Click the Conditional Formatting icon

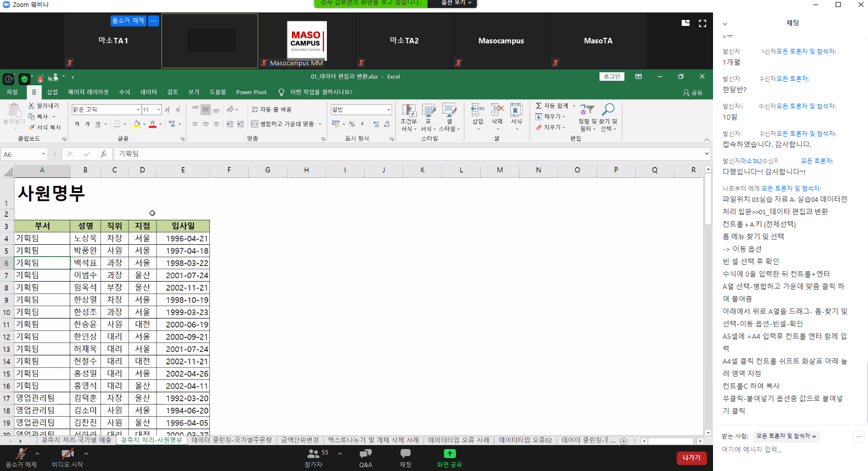409,111
